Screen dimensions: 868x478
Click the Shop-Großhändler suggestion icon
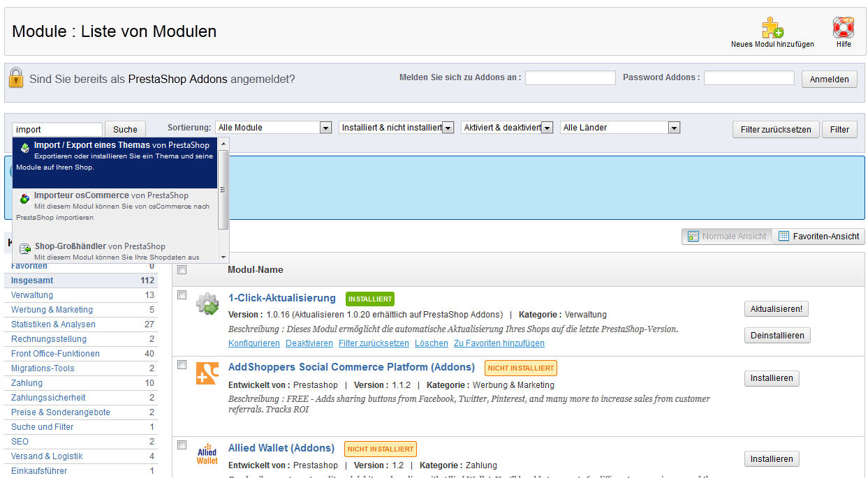pyautogui.click(x=25, y=248)
